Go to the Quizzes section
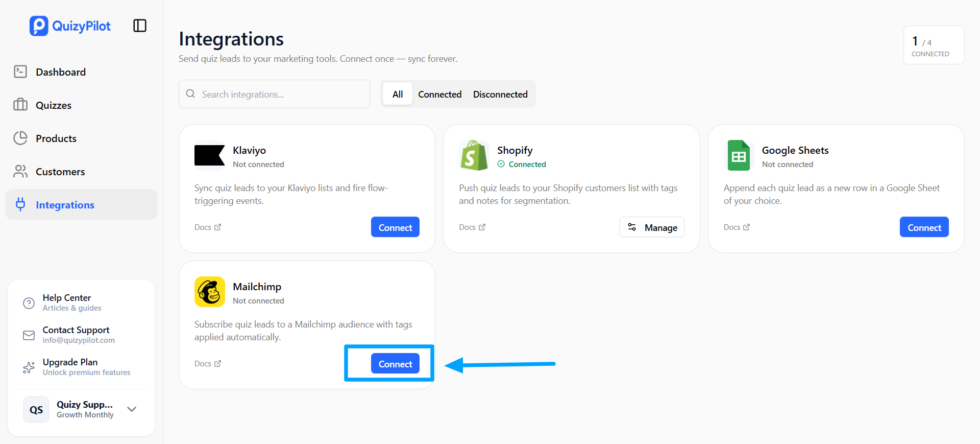 point(82,105)
